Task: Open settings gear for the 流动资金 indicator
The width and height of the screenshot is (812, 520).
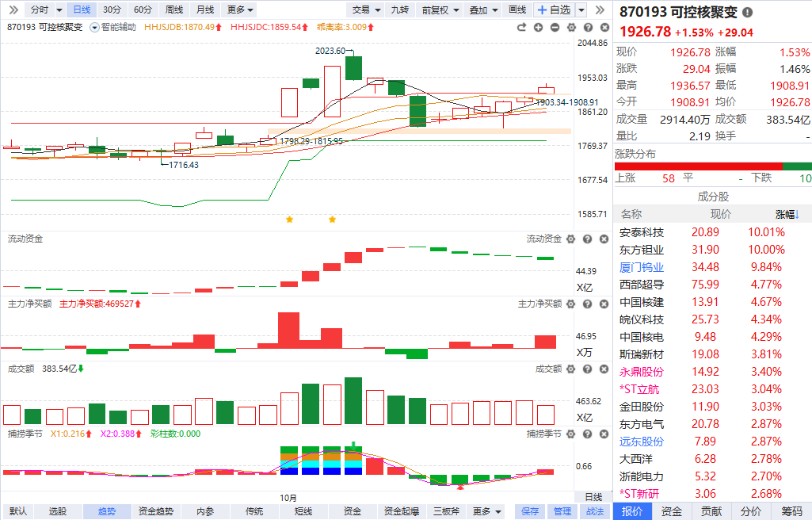Action: 572,239
